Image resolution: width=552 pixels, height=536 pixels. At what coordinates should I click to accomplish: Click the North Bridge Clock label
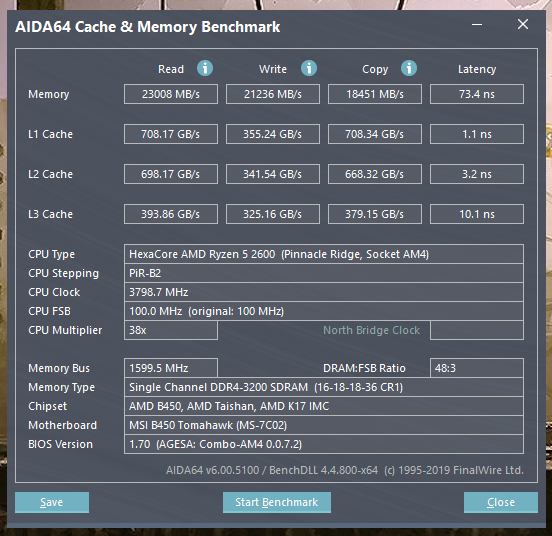[x=371, y=330]
